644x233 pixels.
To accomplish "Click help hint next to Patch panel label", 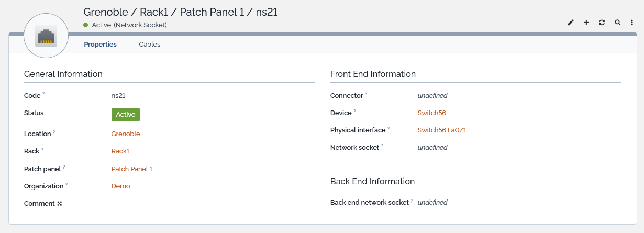I will tap(64, 167).
